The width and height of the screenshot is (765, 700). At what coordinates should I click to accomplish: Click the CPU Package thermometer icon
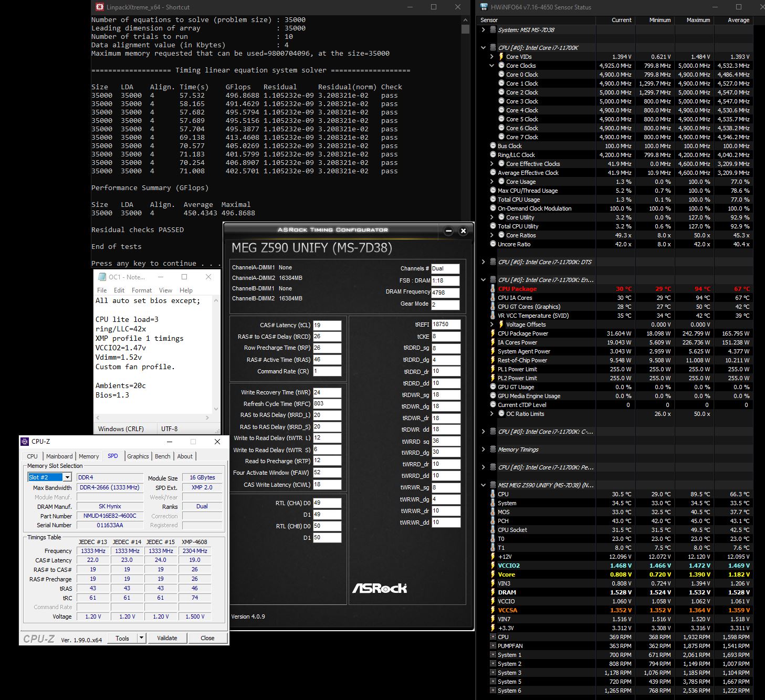492,289
